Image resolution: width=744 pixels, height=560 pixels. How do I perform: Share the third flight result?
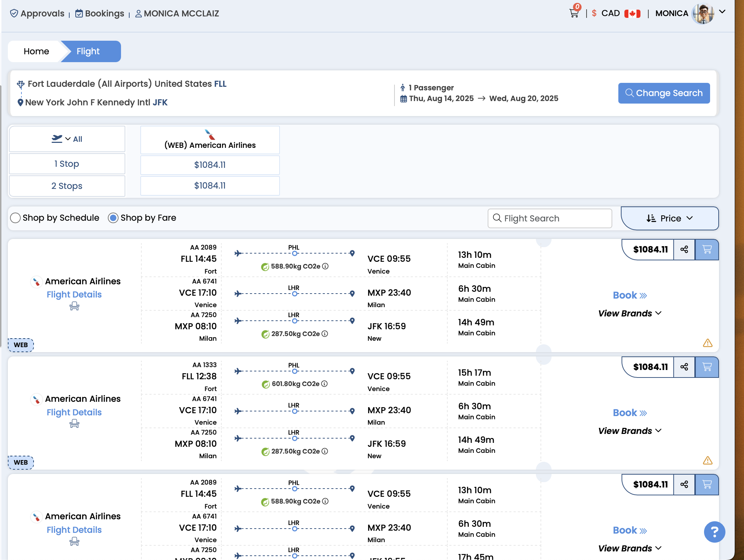pyautogui.click(x=684, y=484)
